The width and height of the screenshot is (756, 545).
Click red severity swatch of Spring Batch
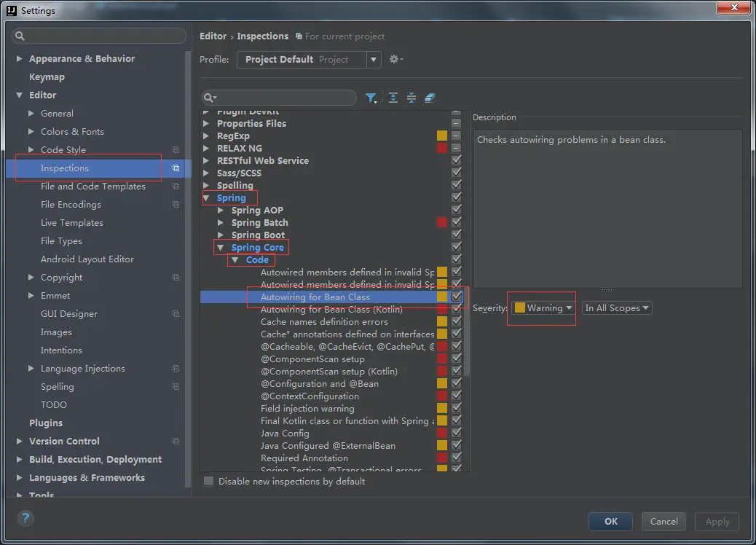[441, 222]
